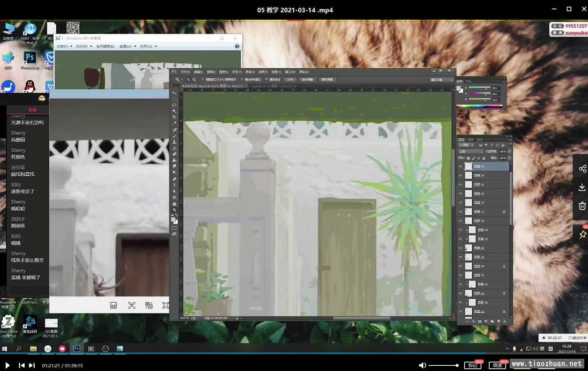Click the Zoom In magnifier in options bar
The width and height of the screenshot is (588, 371).
tap(188, 79)
